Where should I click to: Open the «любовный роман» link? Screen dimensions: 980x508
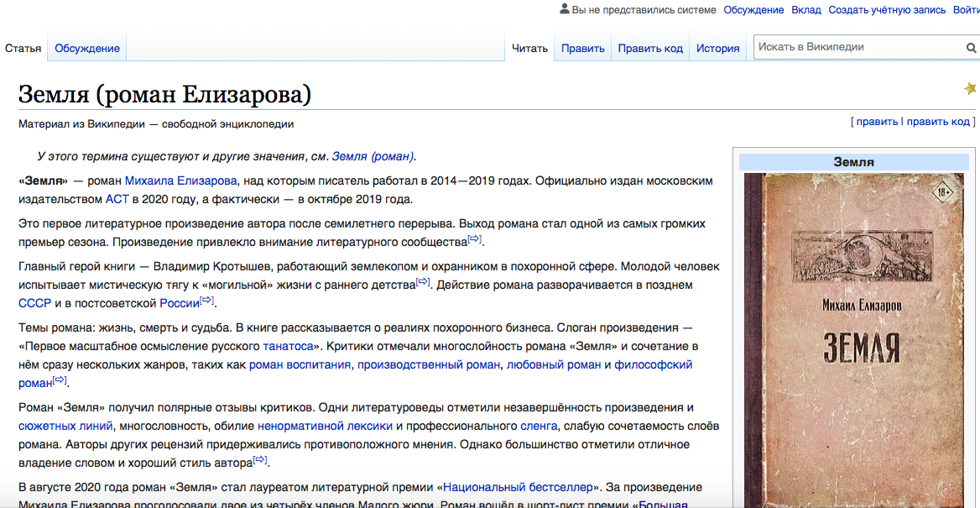pos(554,364)
